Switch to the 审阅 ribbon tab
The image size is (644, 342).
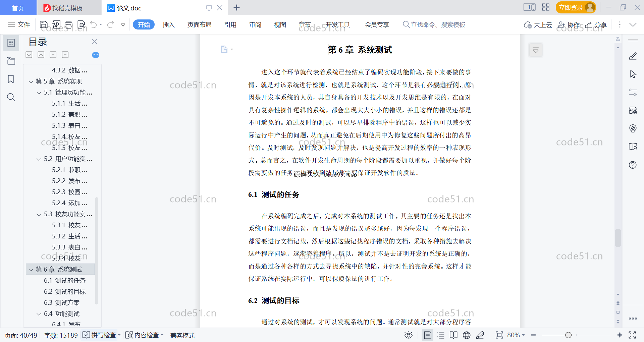click(x=255, y=24)
